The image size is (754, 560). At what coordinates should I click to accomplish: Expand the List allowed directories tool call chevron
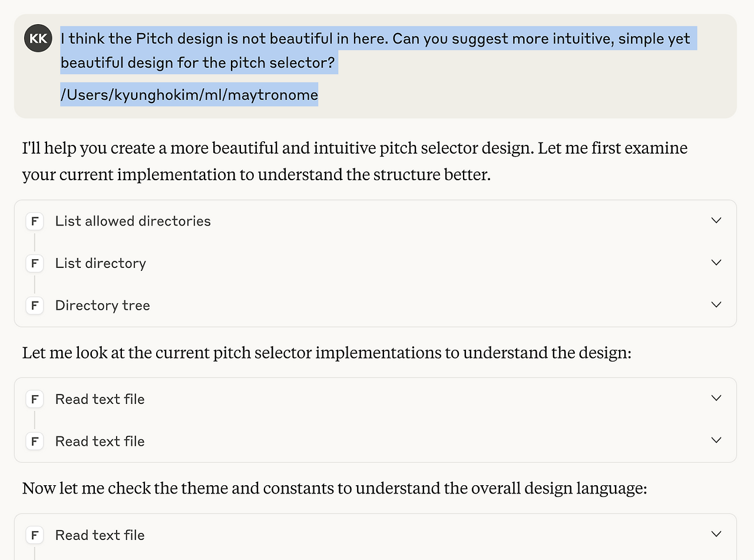click(x=716, y=220)
